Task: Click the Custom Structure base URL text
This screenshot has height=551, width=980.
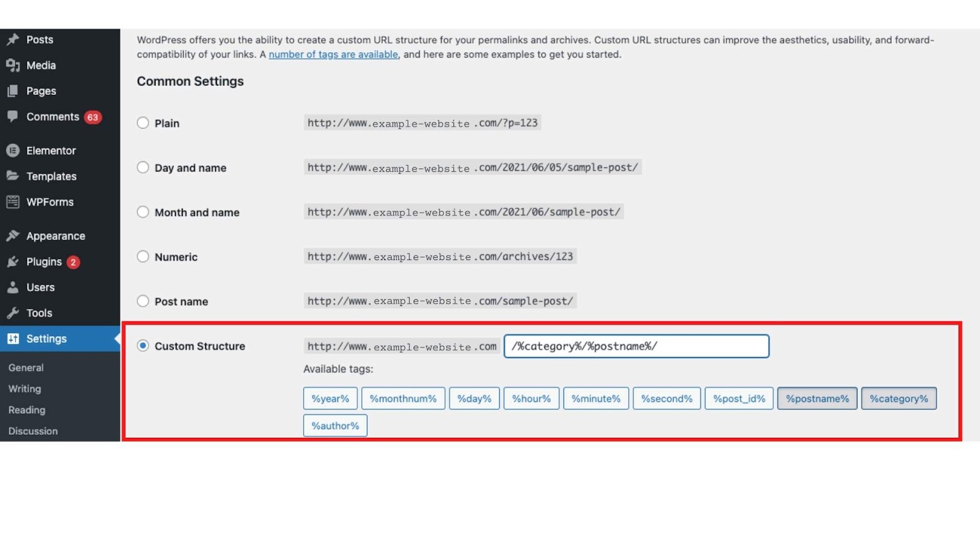Action: [402, 346]
